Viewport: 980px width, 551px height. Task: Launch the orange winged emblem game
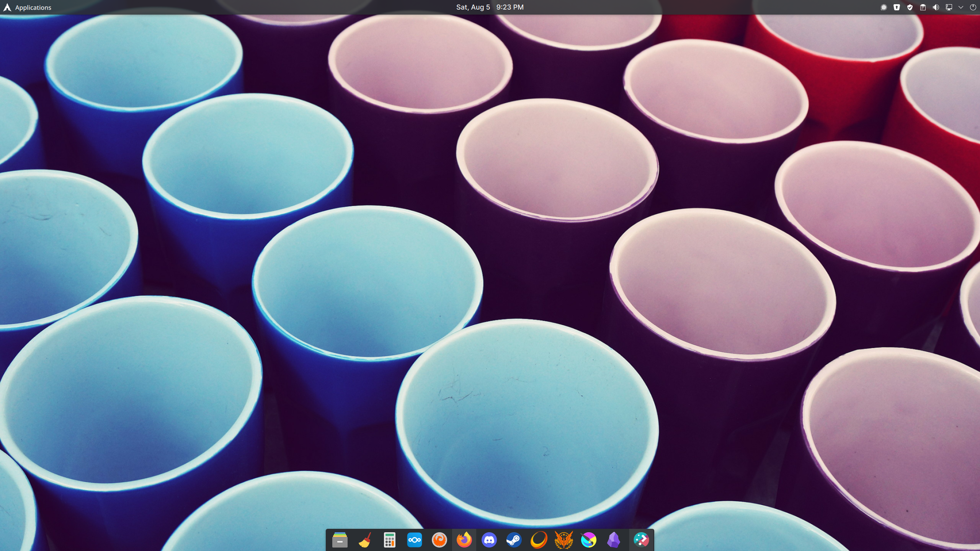(x=563, y=540)
